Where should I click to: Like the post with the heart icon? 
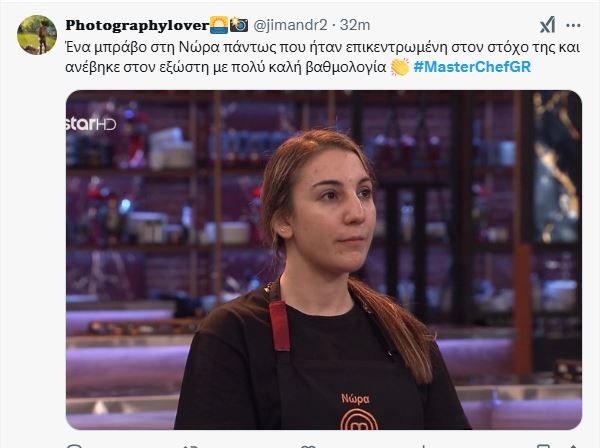pyautogui.click(x=308, y=446)
